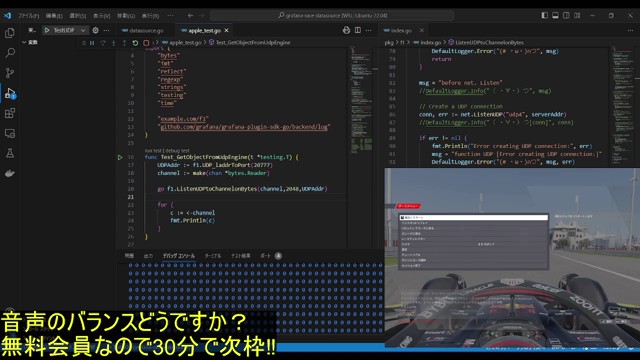This screenshot has height=360, width=640.
Task: Toggle the primary side bar layout icon
Action: point(544,16)
